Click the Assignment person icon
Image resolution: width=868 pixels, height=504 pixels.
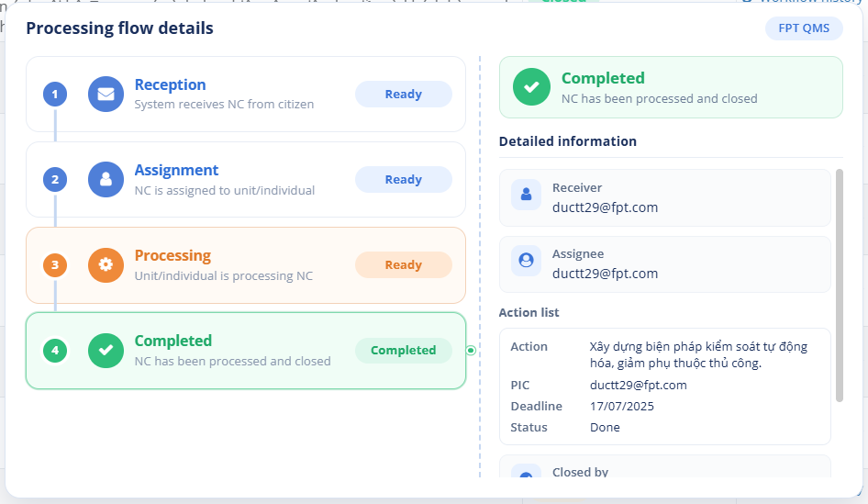point(106,179)
